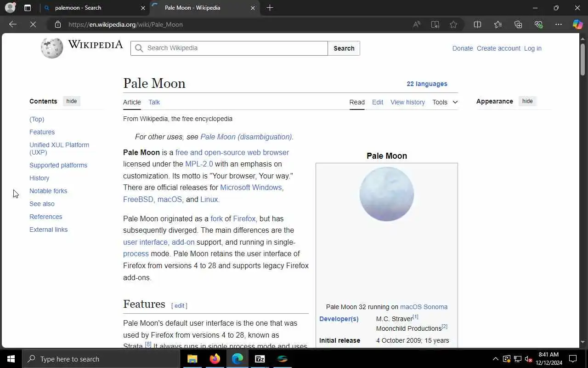
Task: Jump to History section in contents
Action: click(39, 178)
